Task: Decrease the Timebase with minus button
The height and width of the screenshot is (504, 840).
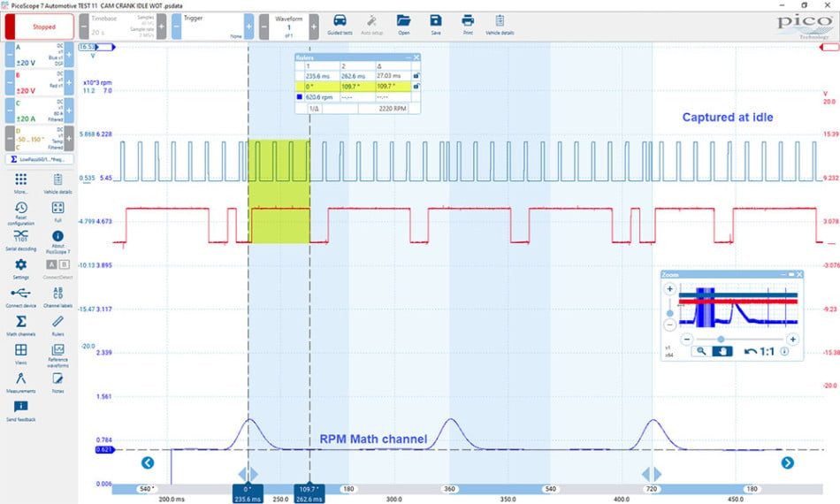Action: point(84,27)
